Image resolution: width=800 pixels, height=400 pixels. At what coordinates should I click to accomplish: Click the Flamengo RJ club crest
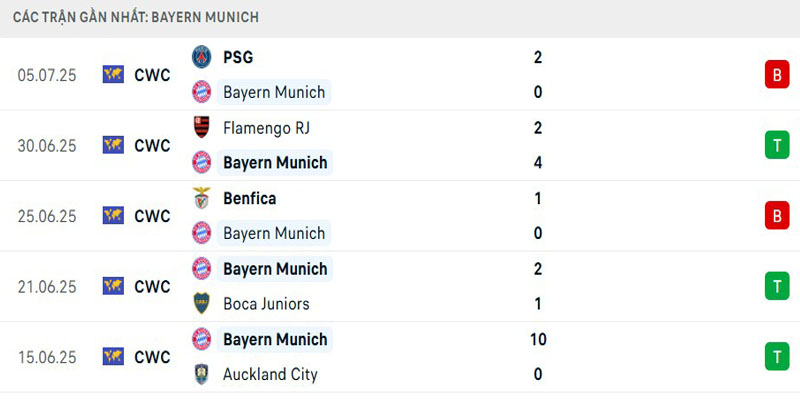tap(202, 127)
